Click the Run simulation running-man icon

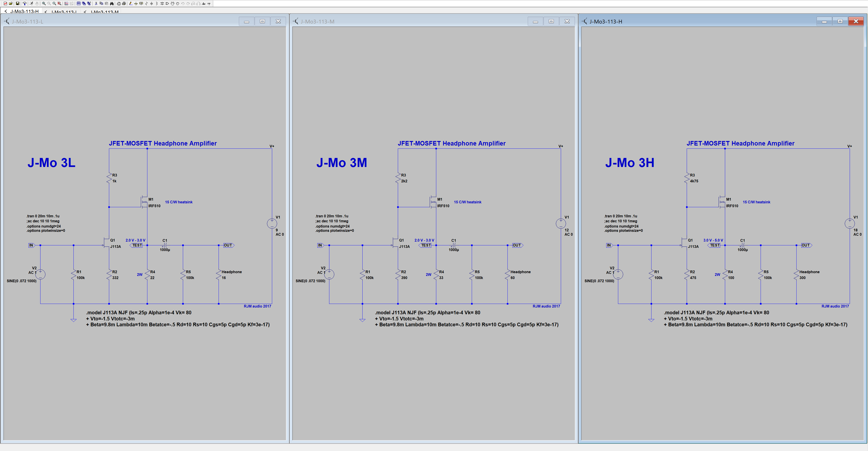[x=31, y=3]
